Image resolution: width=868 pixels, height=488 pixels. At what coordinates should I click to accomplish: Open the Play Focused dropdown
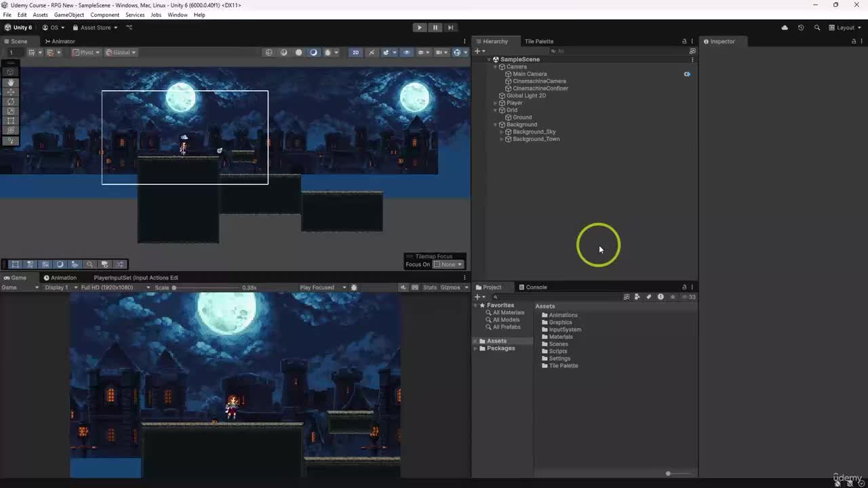[x=322, y=287]
